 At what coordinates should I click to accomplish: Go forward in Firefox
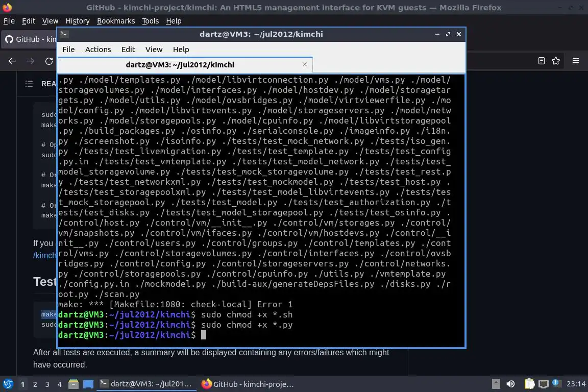pos(31,61)
